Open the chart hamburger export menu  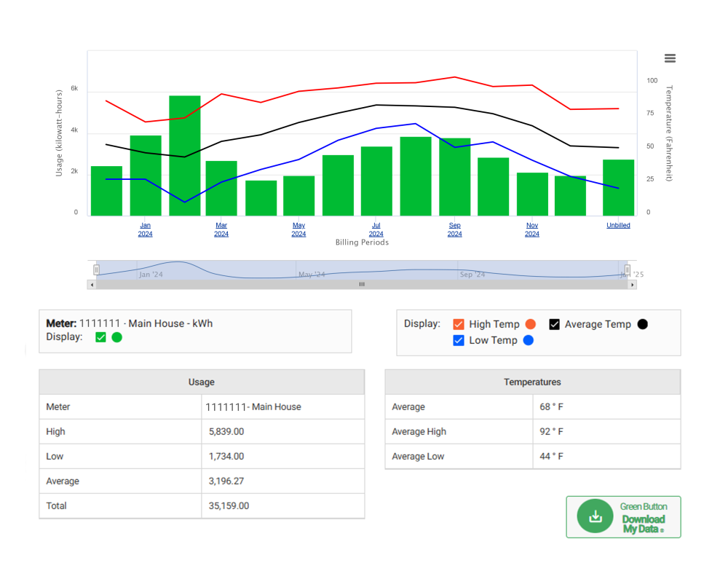[x=668, y=58]
